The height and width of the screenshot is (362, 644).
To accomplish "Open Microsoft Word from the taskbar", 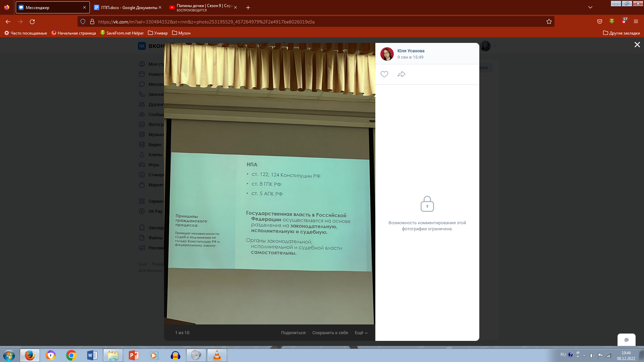I will coord(92,355).
